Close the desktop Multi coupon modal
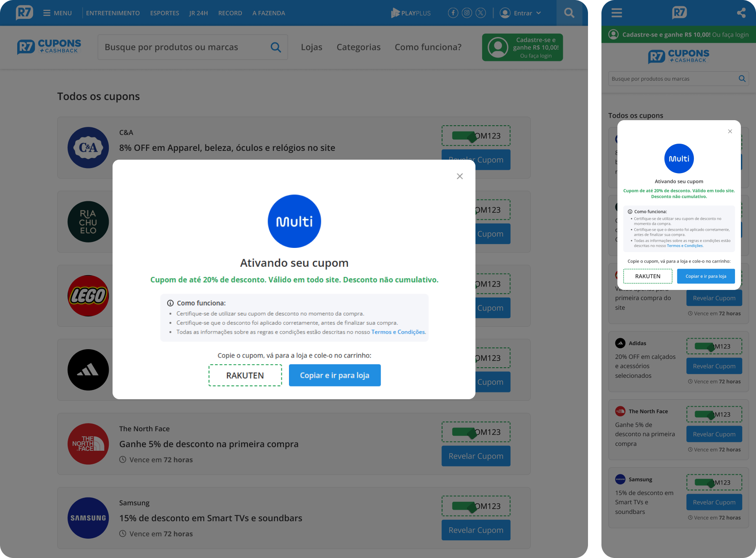The width and height of the screenshot is (756, 558). click(460, 176)
